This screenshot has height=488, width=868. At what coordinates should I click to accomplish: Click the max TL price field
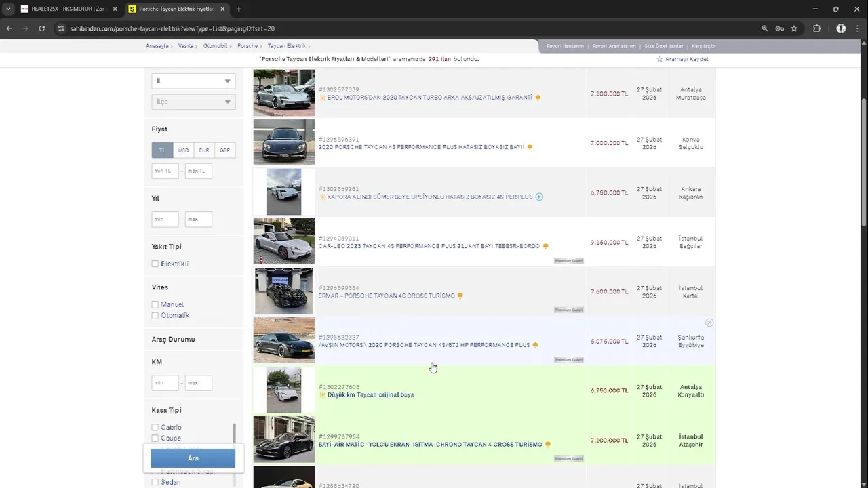[x=198, y=171]
